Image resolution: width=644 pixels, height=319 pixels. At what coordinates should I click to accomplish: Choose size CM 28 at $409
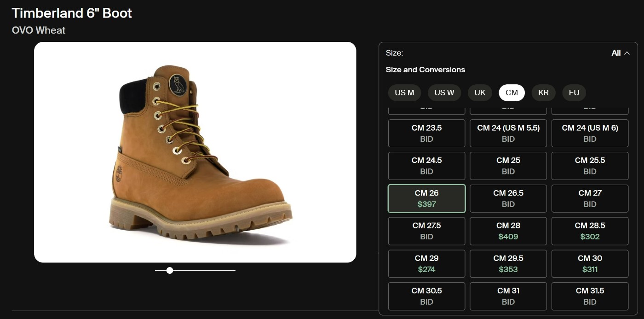coord(508,231)
